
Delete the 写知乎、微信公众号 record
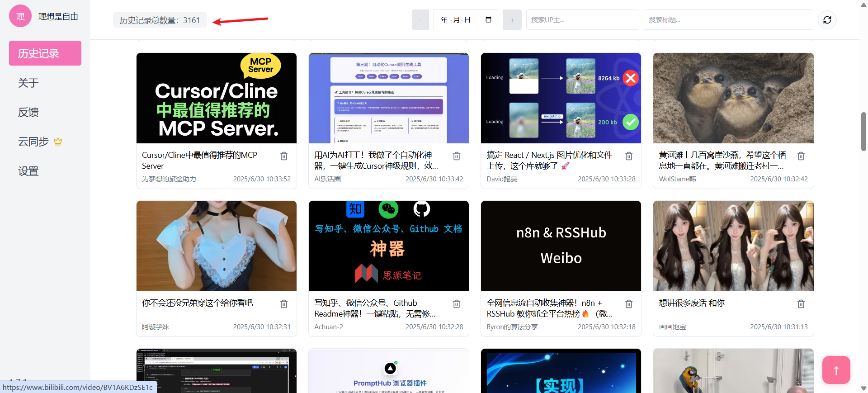pos(457,304)
